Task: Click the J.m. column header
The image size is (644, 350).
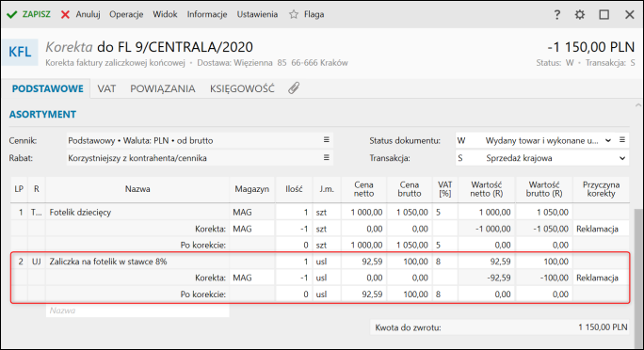Action: 327,189
